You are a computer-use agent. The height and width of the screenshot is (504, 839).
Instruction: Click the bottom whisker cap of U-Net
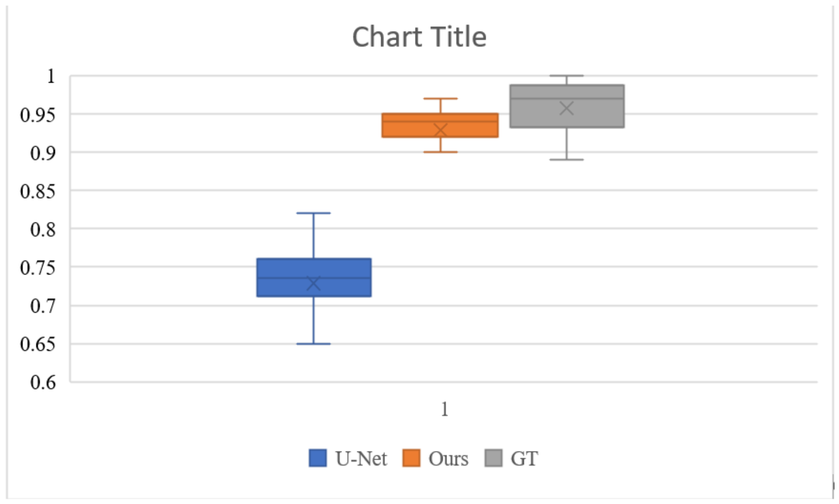tap(313, 344)
